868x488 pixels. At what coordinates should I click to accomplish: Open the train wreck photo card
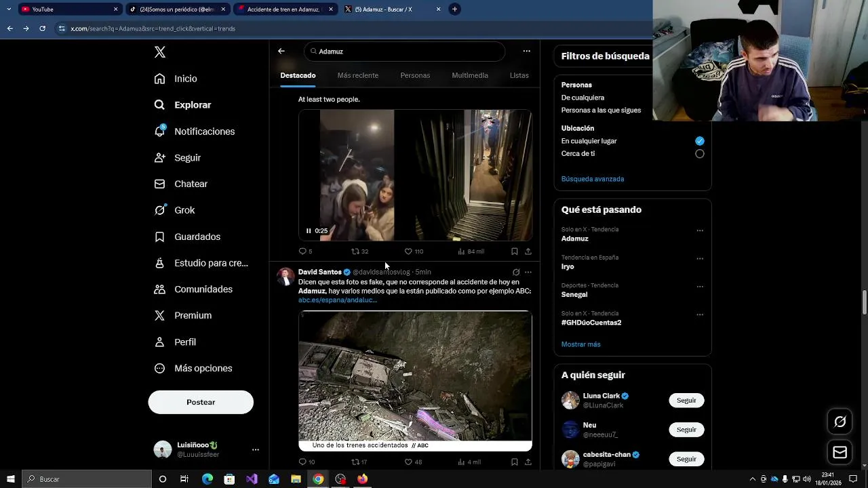pos(415,381)
